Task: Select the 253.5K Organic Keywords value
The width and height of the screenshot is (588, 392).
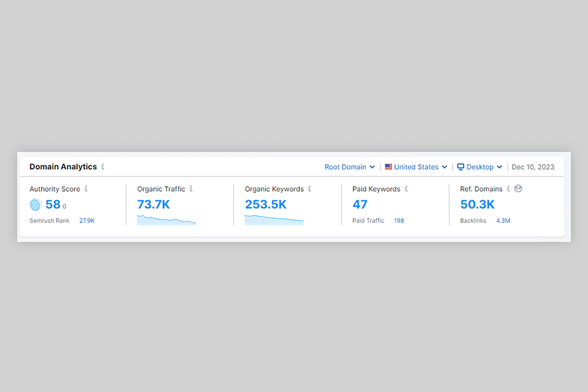Action: coord(266,205)
